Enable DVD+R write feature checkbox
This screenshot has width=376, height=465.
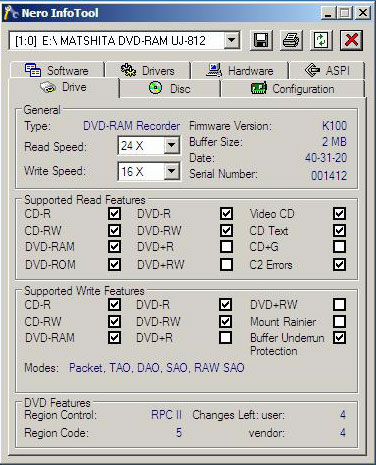(225, 338)
